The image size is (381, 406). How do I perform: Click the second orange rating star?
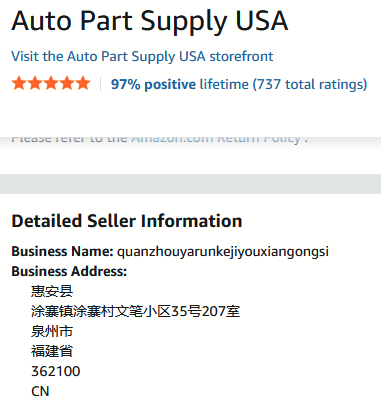click(35, 83)
